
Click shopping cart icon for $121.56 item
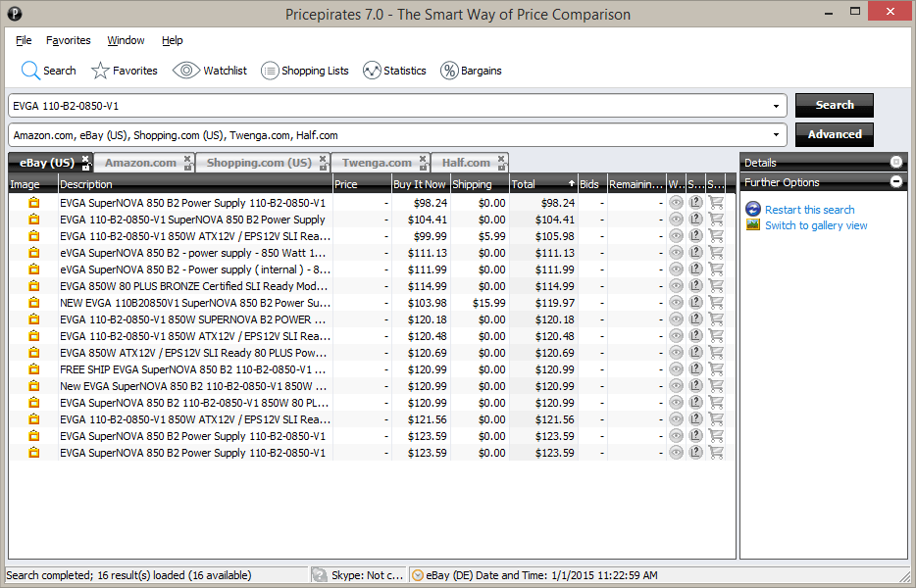tap(716, 419)
